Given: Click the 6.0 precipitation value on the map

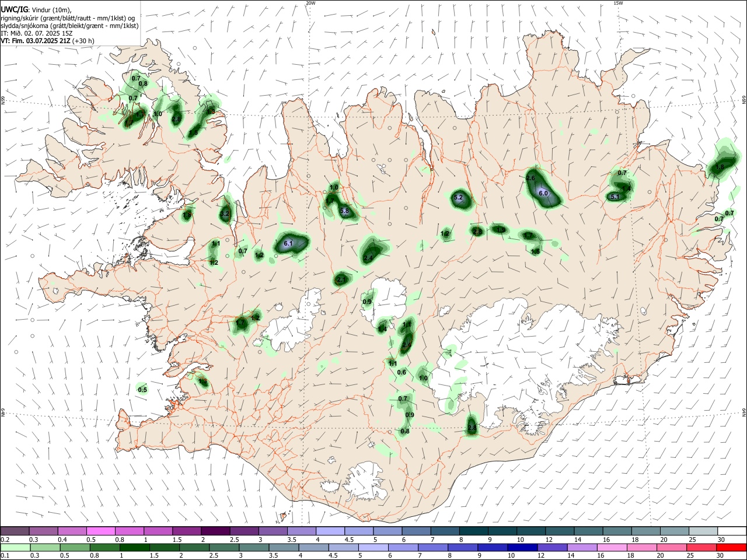Looking at the screenshot, I should click(x=543, y=193).
